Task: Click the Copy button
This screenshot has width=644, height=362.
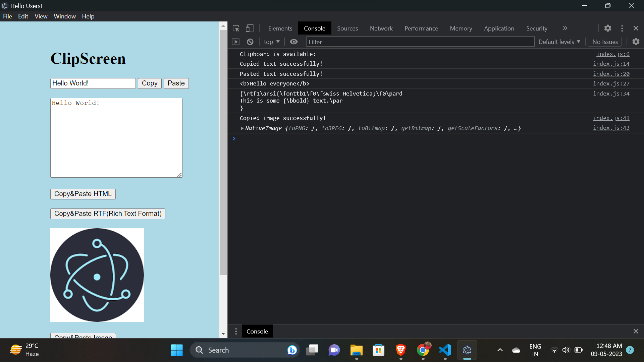Action: [150, 83]
